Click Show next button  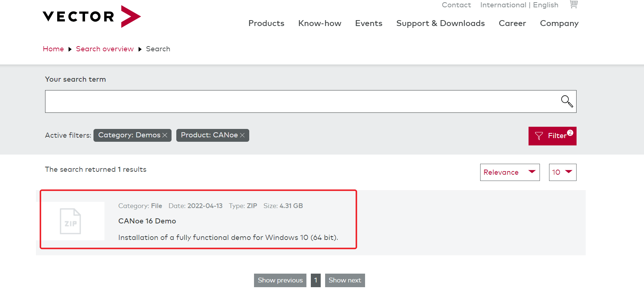point(345,280)
